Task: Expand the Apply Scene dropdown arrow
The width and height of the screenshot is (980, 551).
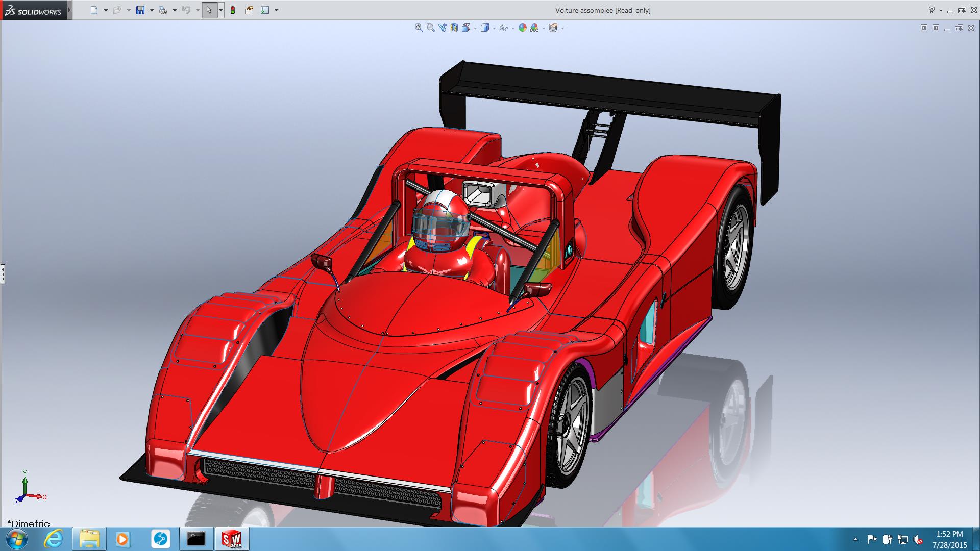Action: point(544,29)
